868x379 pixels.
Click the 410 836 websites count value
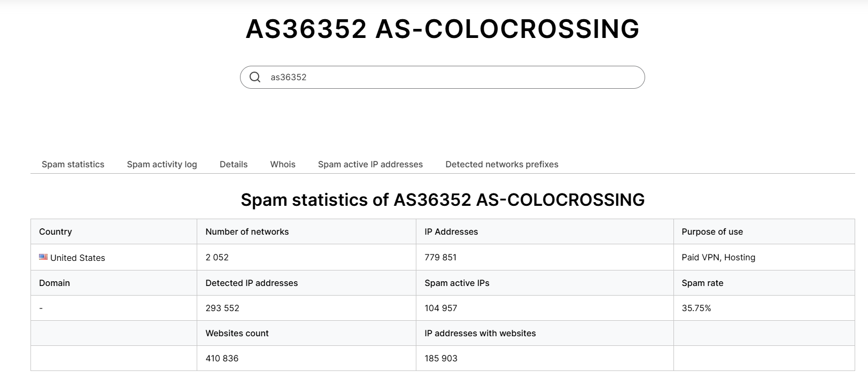[222, 358]
